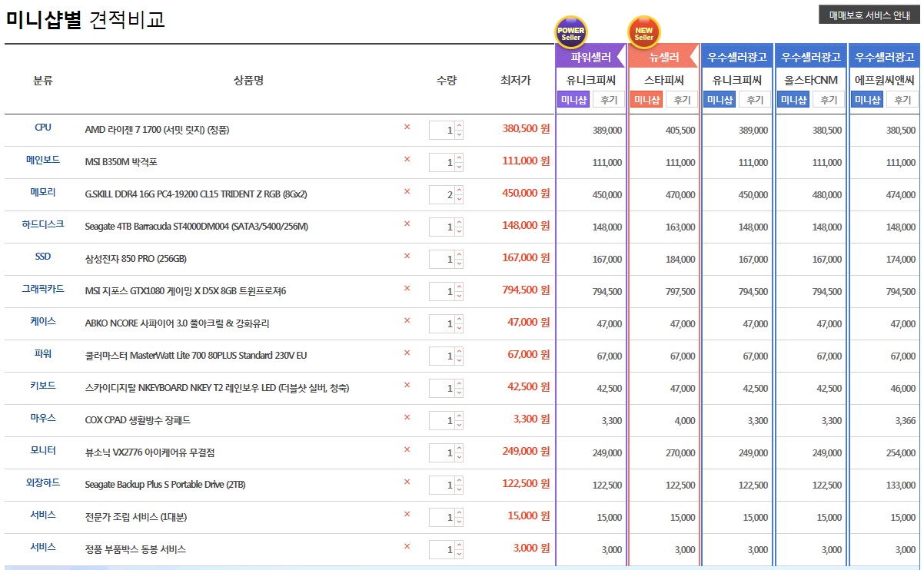The image size is (924, 570).
Task: Remove the 쿨러마스터 MasterWatt Lite item
Action: (x=407, y=353)
